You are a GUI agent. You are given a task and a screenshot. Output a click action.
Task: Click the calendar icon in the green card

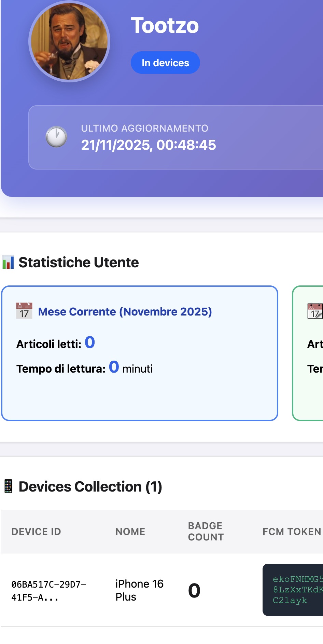coord(314,311)
